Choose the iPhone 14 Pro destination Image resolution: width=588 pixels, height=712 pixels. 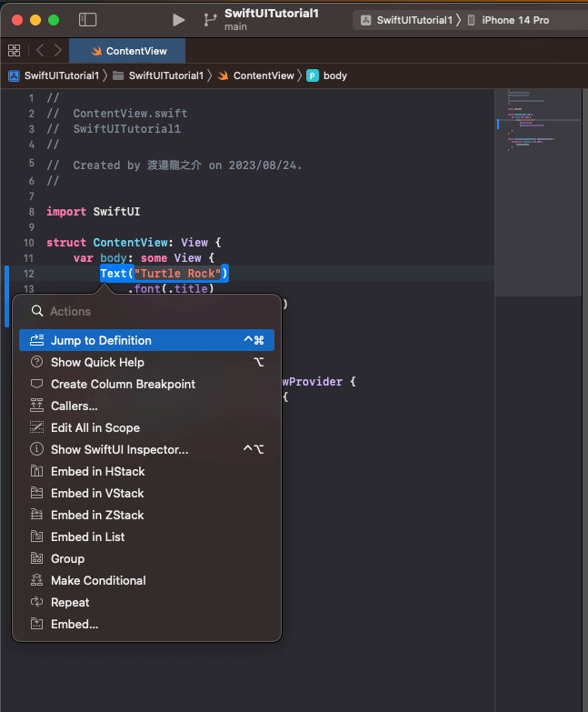tap(509, 20)
